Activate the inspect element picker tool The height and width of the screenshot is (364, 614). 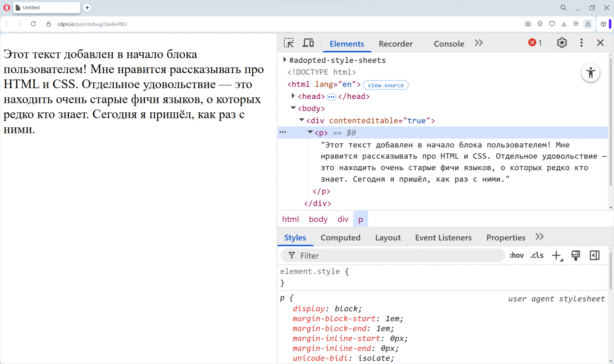[x=289, y=43]
